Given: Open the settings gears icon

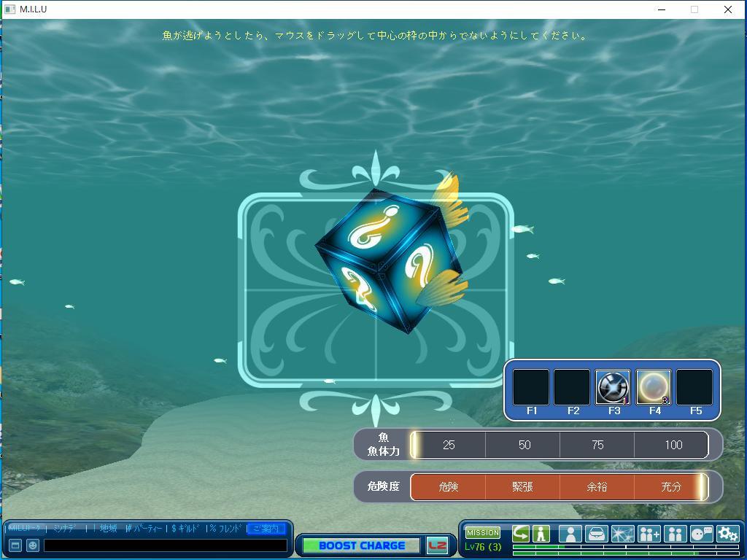Looking at the screenshot, I should (x=727, y=534).
